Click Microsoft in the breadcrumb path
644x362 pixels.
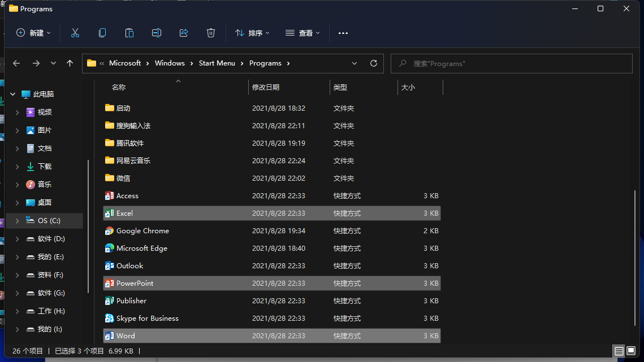point(125,63)
